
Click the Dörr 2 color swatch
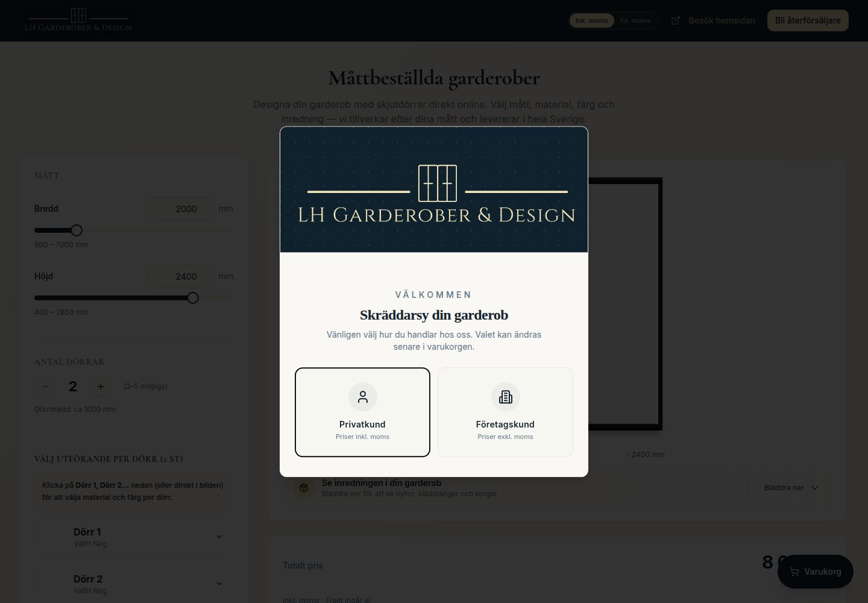53,584
